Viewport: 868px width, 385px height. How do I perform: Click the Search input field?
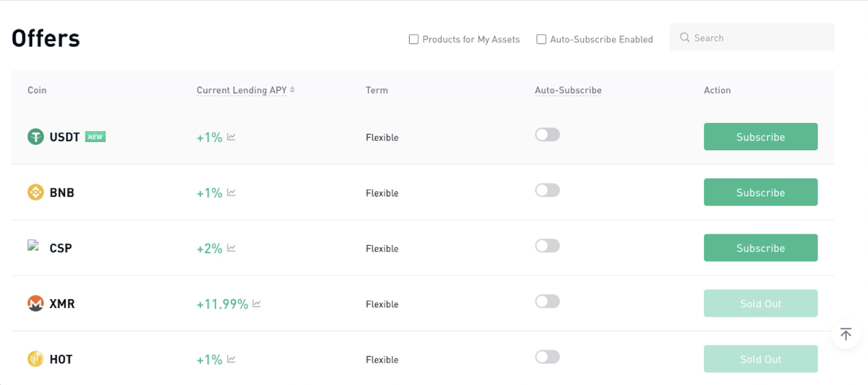click(752, 38)
